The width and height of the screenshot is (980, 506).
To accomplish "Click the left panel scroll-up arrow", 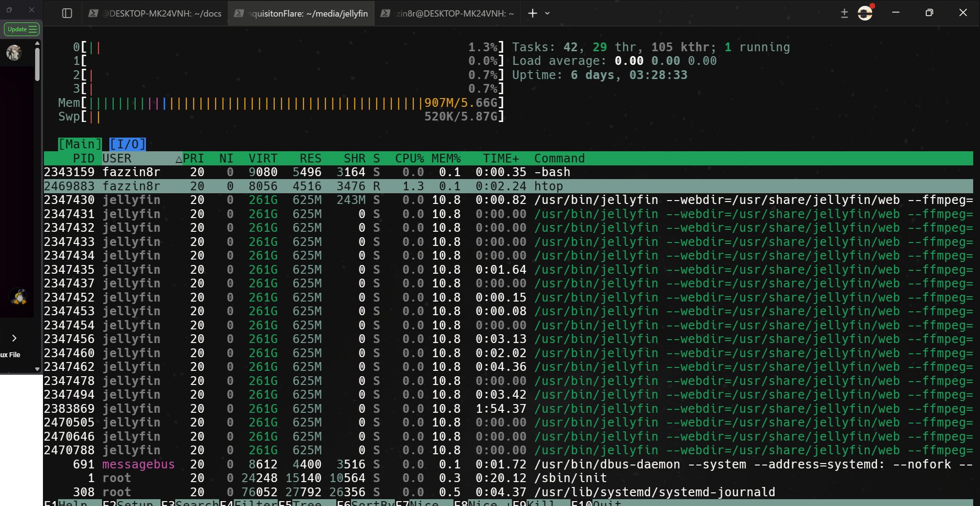I will pyautogui.click(x=38, y=43).
